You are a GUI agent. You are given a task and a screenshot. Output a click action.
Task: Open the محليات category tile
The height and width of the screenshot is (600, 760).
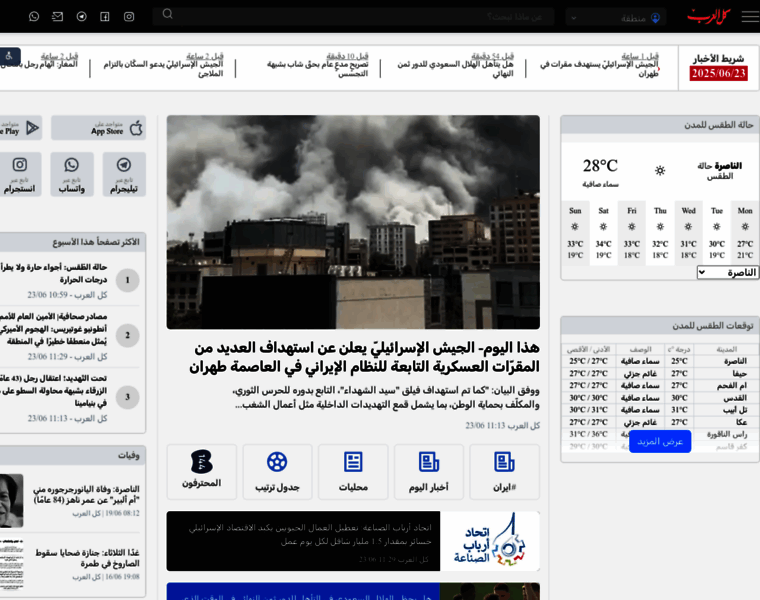[x=353, y=472]
